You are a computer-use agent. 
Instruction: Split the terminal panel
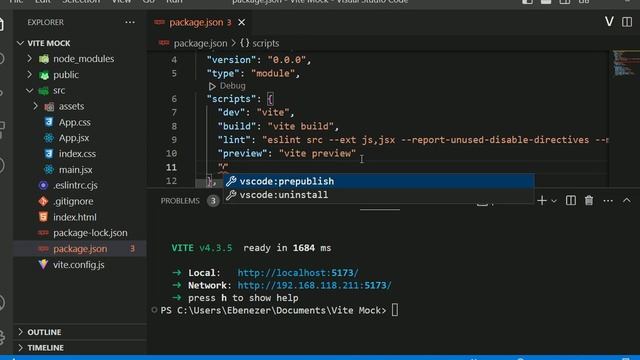[x=571, y=200]
